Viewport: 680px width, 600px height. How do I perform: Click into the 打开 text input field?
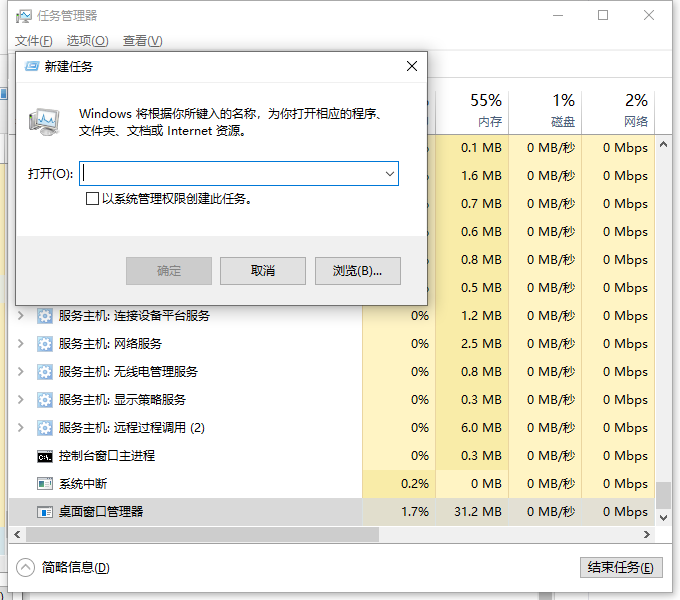pyautogui.click(x=230, y=173)
